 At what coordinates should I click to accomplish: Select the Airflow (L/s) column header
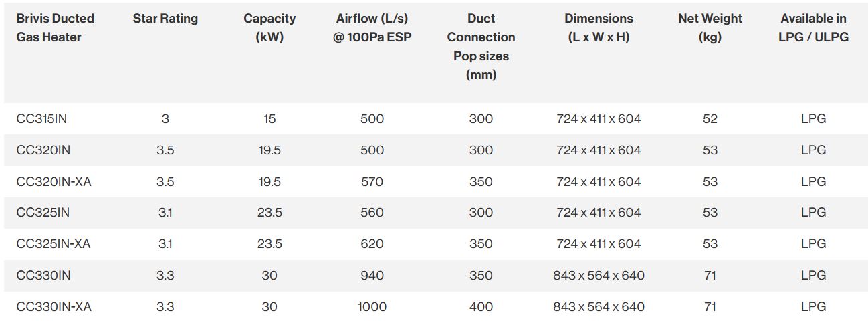[372, 28]
